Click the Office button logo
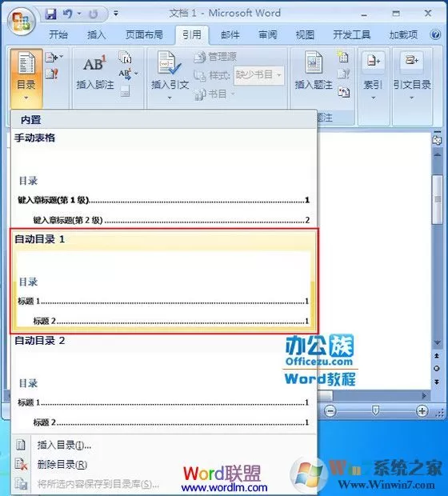Screen dimensions: 448x496 pyautogui.click(x=21, y=21)
